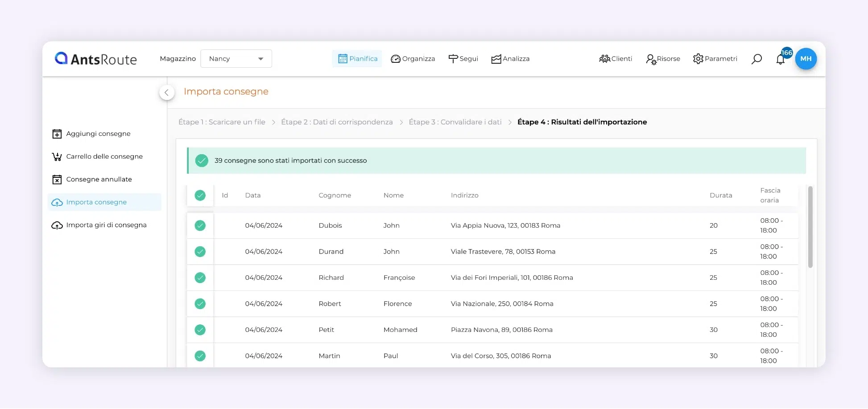Click the Data column header

(253, 196)
